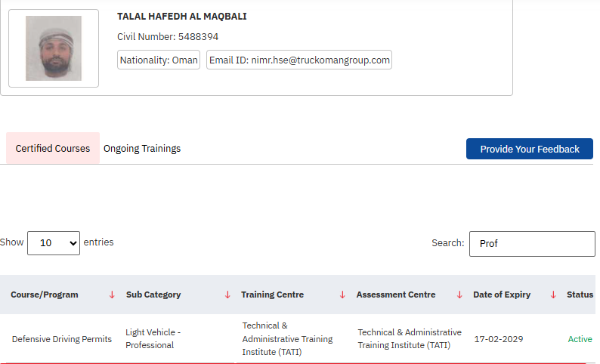This screenshot has width=600, height=364.
Task: Focus the Search input field
Action: tap(532, 244)
